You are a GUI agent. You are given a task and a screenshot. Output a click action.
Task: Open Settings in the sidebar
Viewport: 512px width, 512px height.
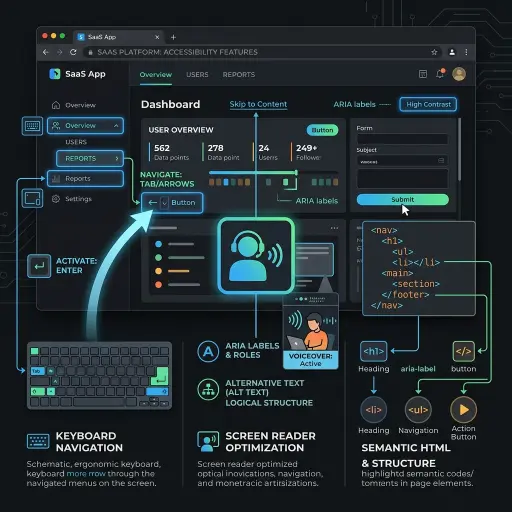point(78,199)
